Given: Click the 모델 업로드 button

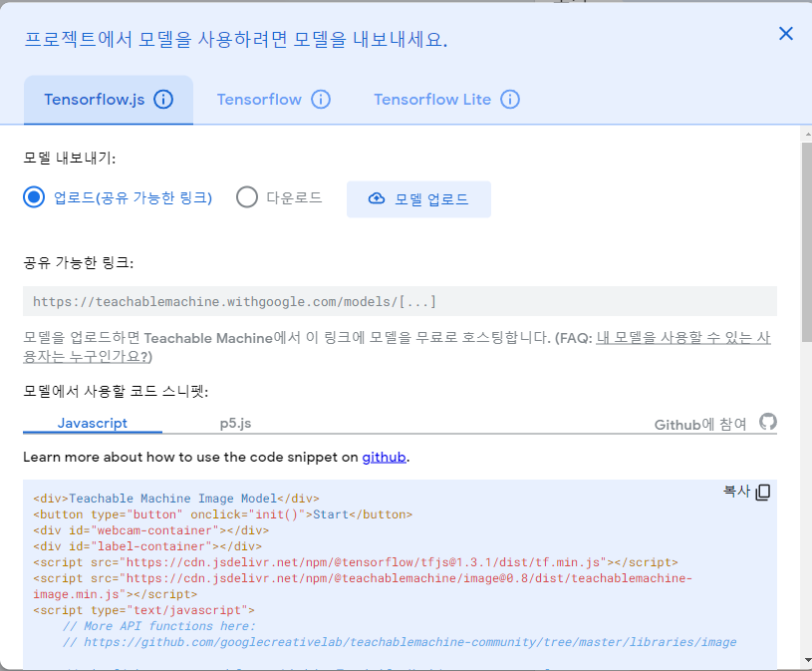Looking at the screenshot, I should [418, 199].
